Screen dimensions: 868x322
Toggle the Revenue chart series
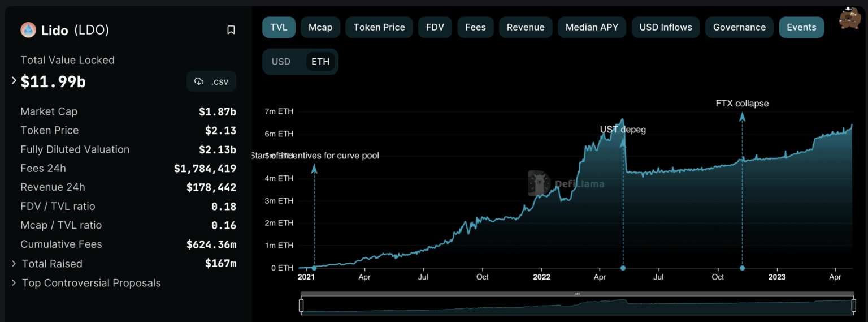526,27
